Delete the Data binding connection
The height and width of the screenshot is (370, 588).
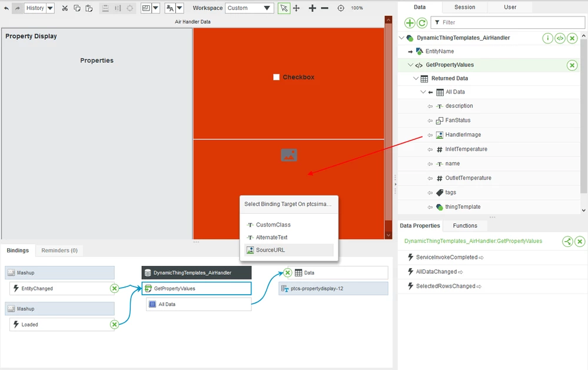tap(288, 272)
